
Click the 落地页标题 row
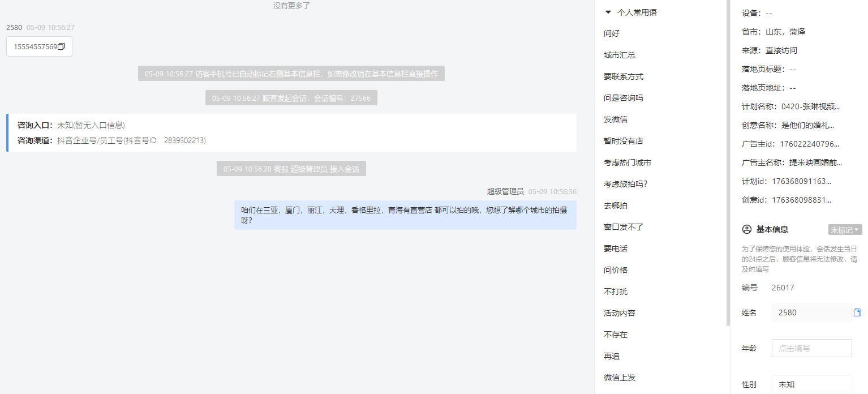769,69
